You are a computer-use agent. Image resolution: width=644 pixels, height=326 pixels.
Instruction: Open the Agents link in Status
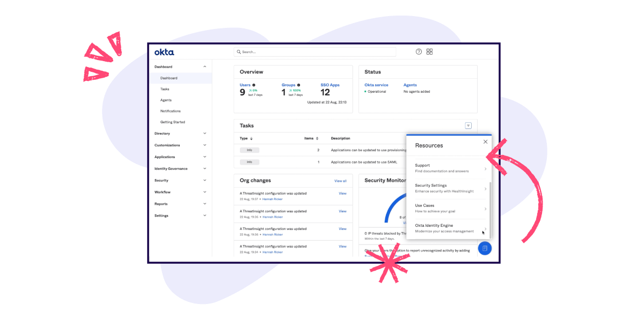click(410, 85)
